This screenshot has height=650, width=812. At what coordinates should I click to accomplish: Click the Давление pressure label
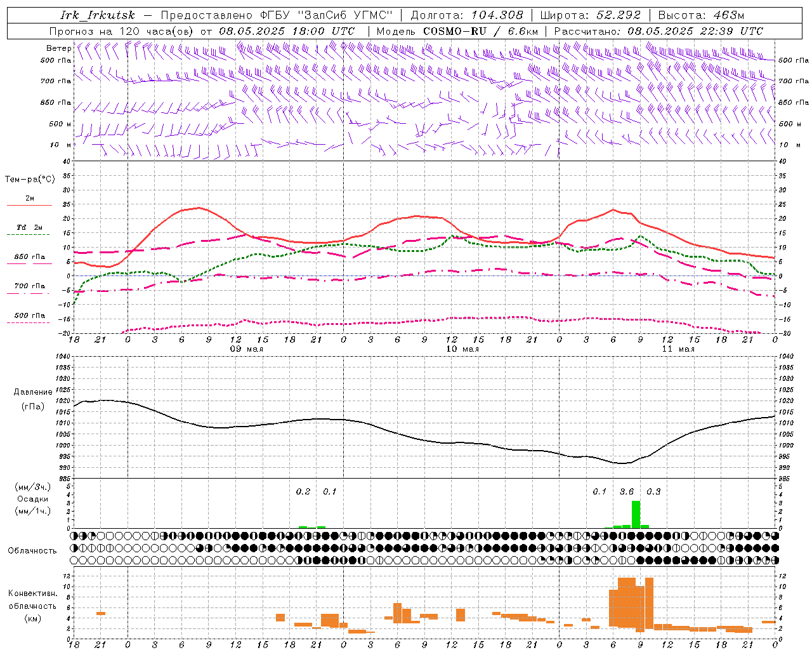tap(32, 392)
